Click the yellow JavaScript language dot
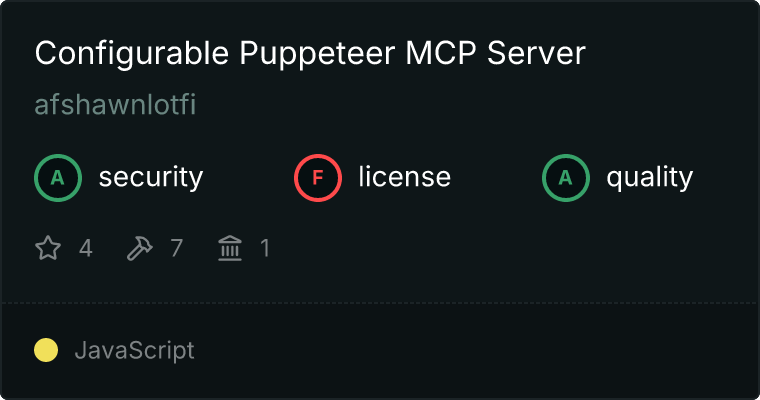The image size is (760, 400). pyautogui.click(x=46, y=350)
